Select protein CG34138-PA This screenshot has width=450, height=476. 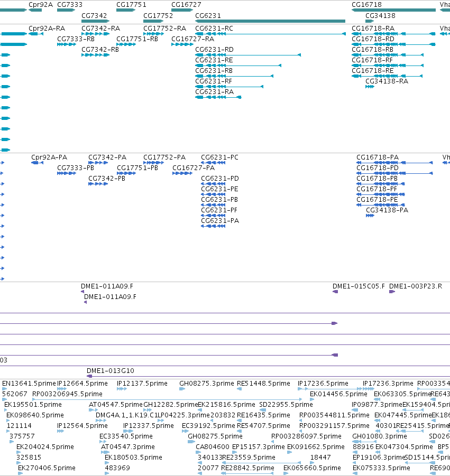tap(387, 210)
